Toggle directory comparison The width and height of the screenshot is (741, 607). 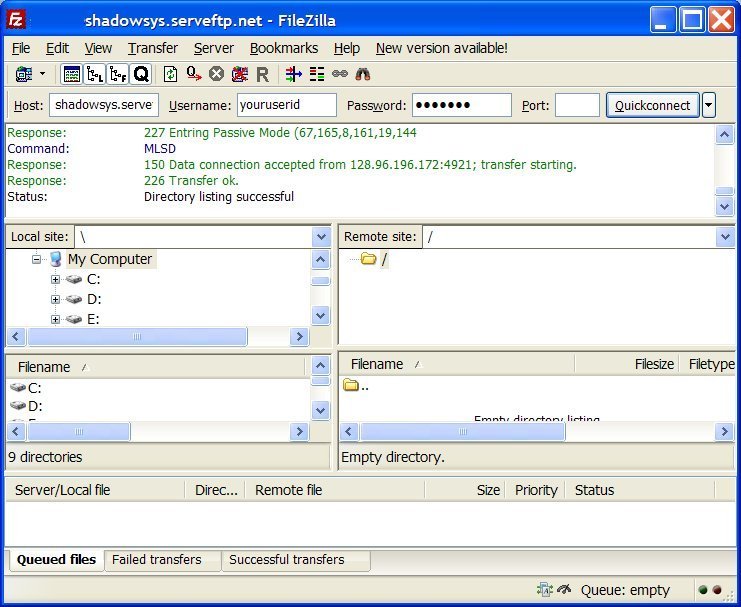(x=317, y=74)
